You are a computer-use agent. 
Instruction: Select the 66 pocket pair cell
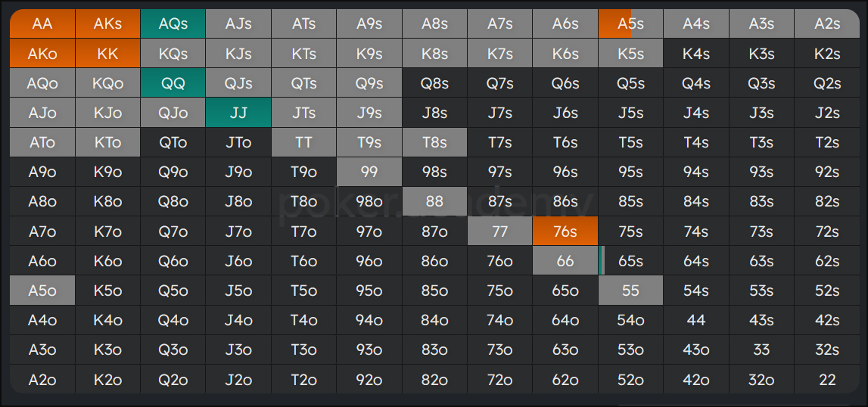point(565,261)
